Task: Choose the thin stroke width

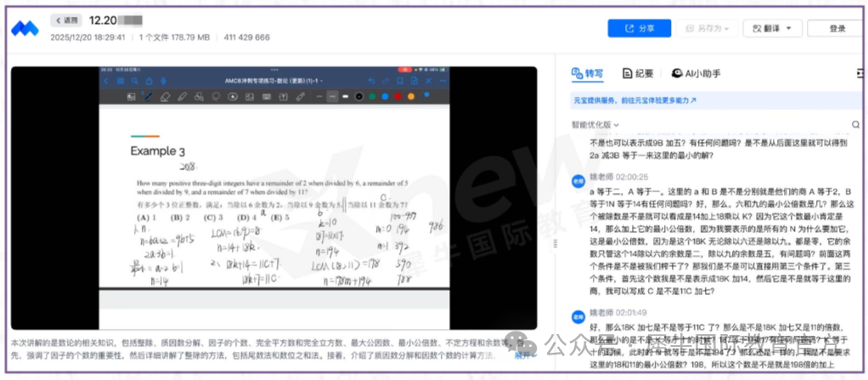Action: tap(319, 96)
